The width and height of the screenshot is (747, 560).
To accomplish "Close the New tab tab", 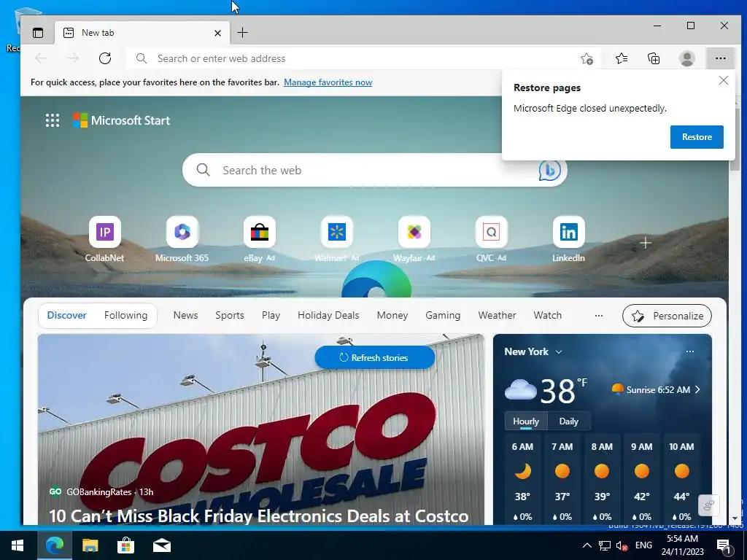I will 217,33.
